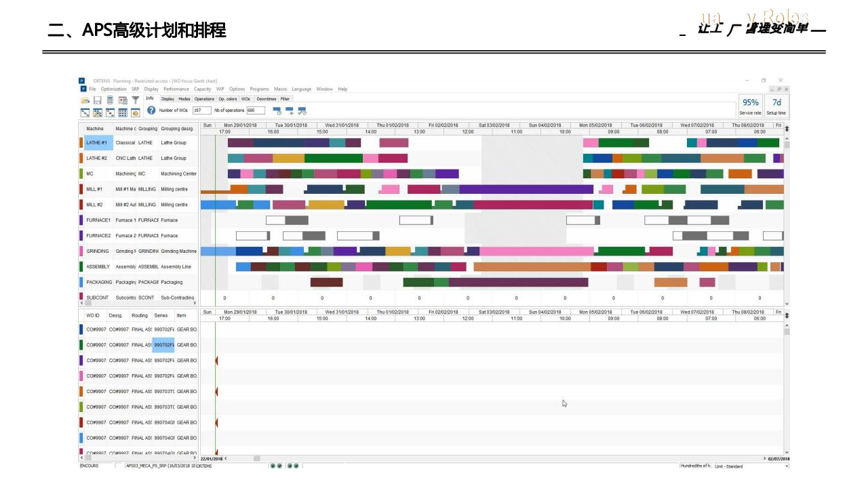Image resolution: width=868 pixels, height=488 pixels.
Task: Click the long pink GRINDING operation bar
Action: pos(537,251)
